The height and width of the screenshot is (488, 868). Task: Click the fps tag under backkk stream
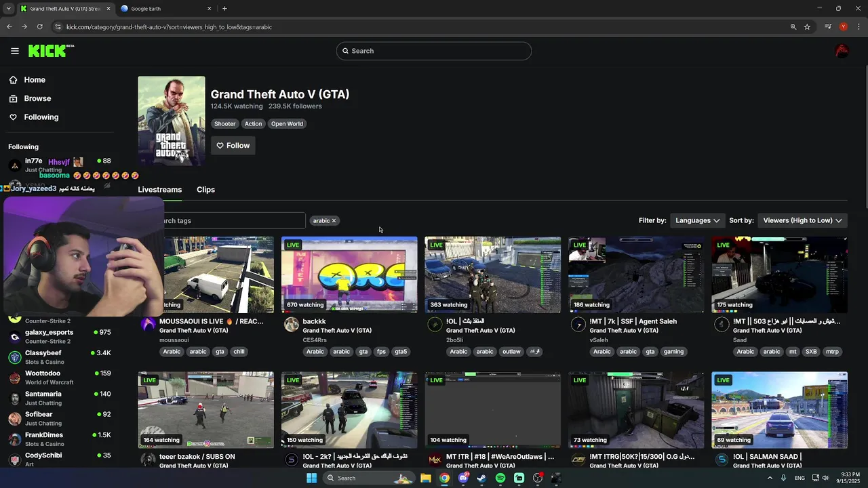pyautogui.click(x=381, y=352)
